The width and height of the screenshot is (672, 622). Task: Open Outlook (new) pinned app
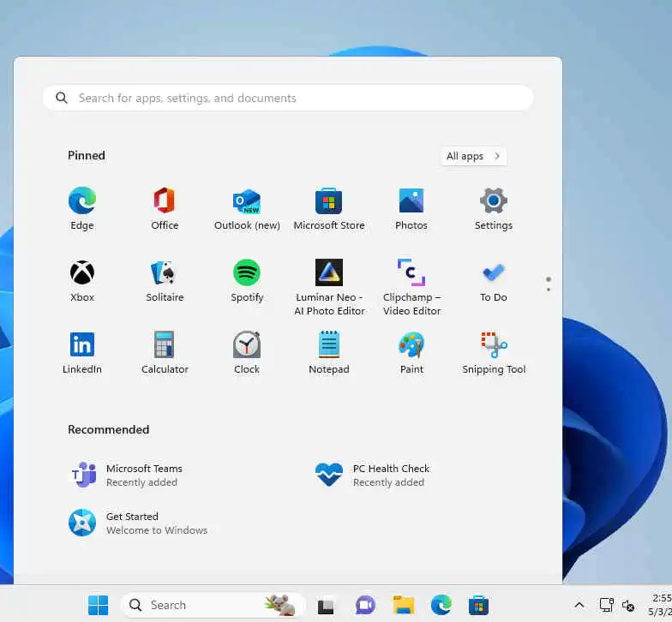(x=247, y=209)
